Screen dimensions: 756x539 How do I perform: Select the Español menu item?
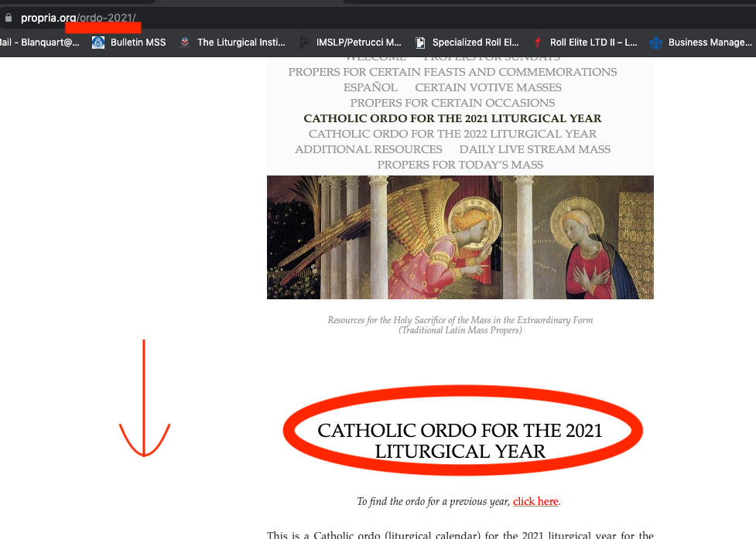tap(371, 87)
